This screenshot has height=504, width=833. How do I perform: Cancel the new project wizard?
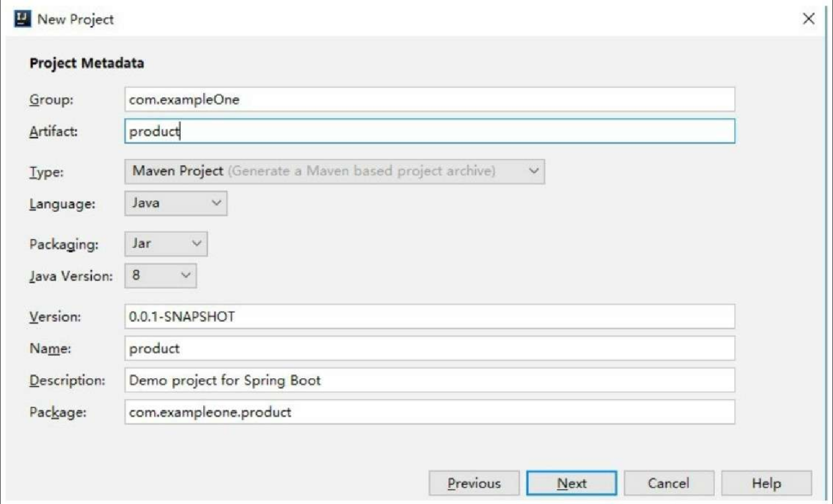pos(669,483)
